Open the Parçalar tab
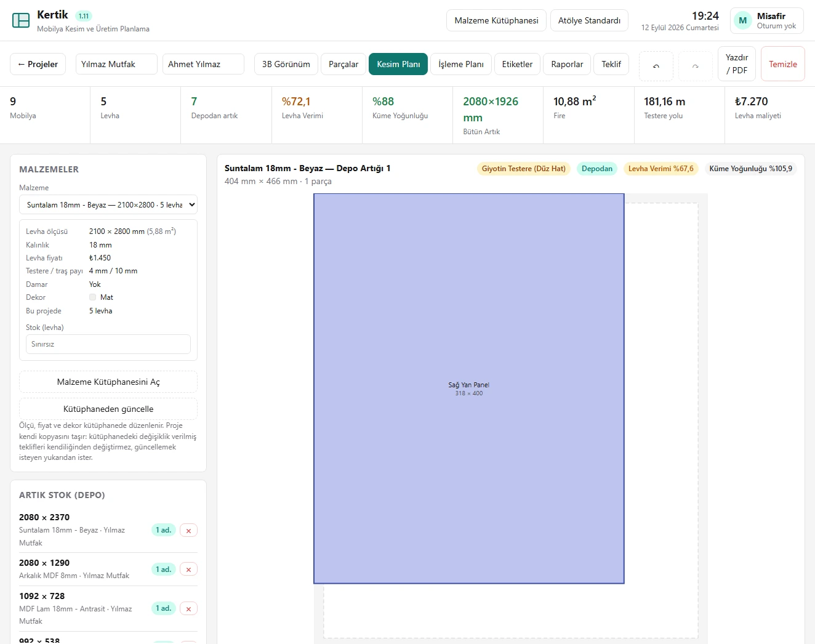The height and width of the screenshot is (644, 815). (x=343, y=64)
